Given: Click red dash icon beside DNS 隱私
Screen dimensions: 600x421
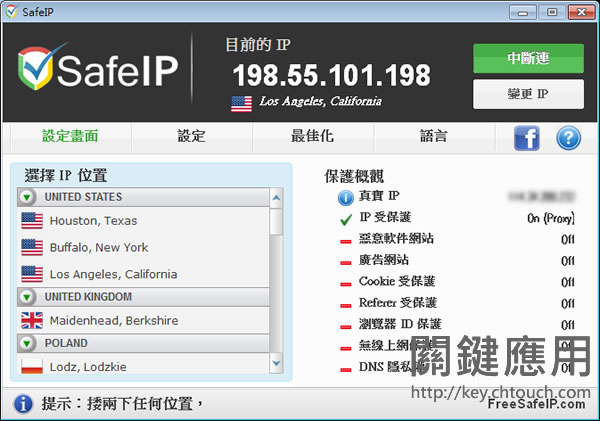Looking at the screenshot, I should click(346, 370).
